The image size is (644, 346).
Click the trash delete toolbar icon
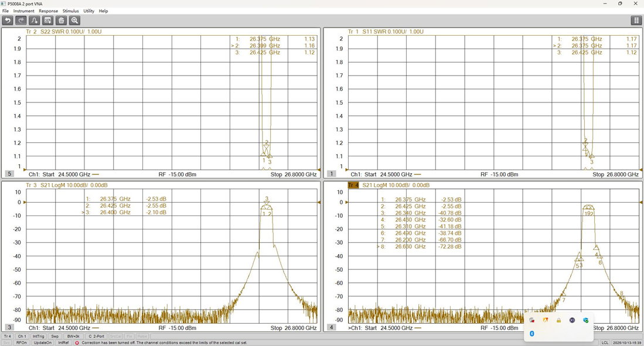62,20
